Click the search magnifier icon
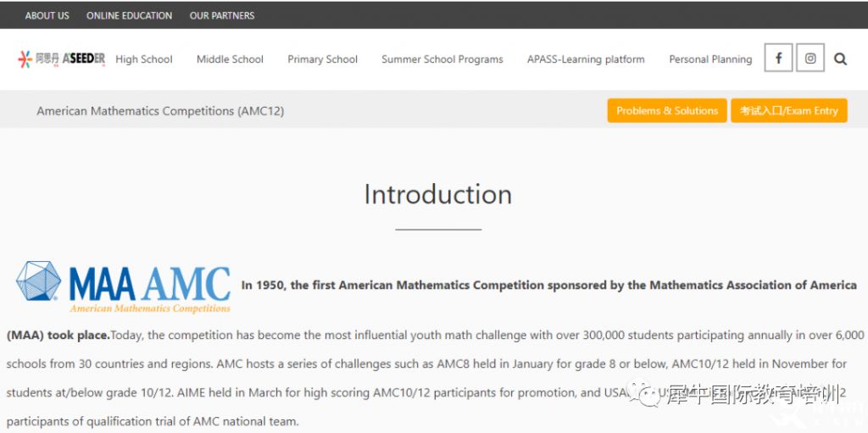This screenshot has width=868, height=433. tap(840, 58)
